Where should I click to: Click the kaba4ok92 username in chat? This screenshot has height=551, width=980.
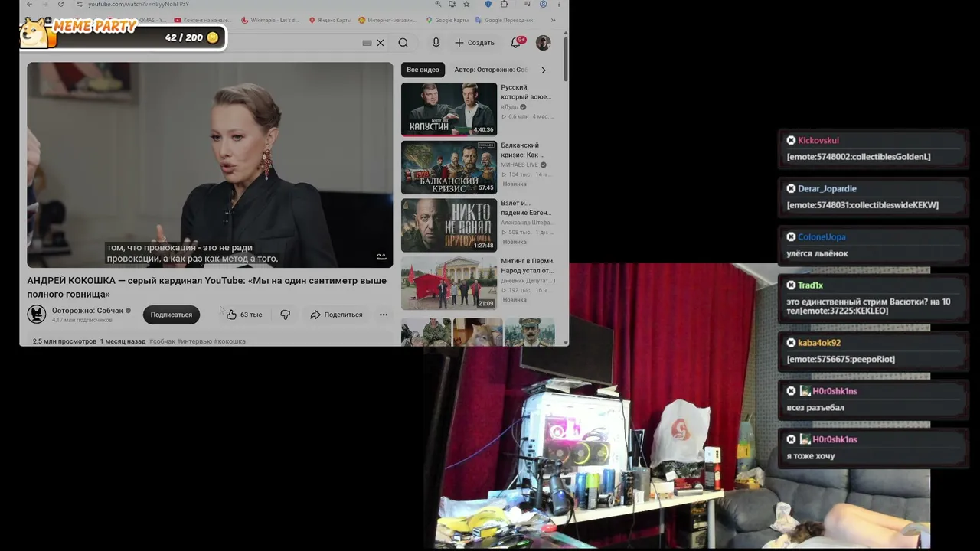point(819,343)
